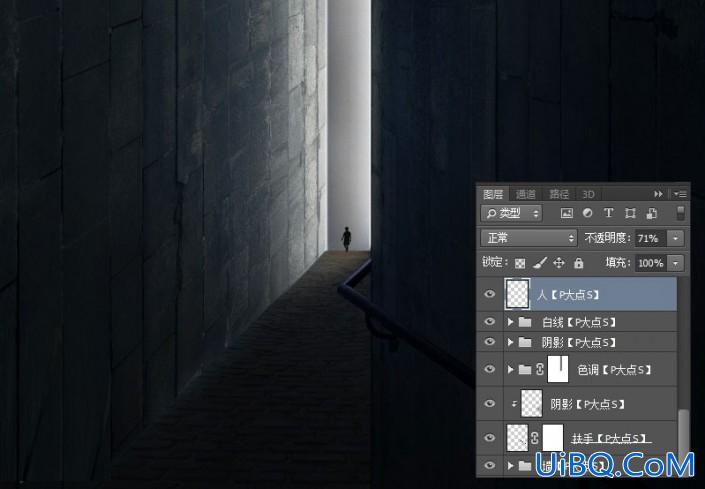
Task: Click the mask link icon on 扶手 layer
Action: (x=535, y=438)
